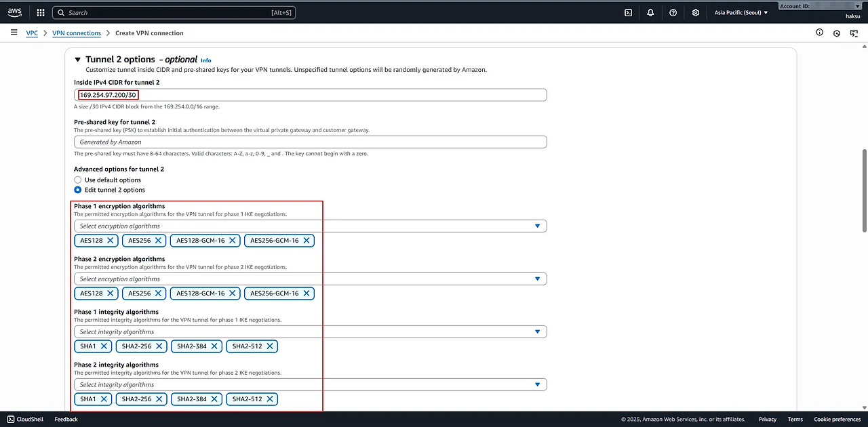Image resolution: width=868 pixels, height=427 pixels.
Task: Open the Asia Pacific (Seoul) region menu
Action: (x=741, y=12)
